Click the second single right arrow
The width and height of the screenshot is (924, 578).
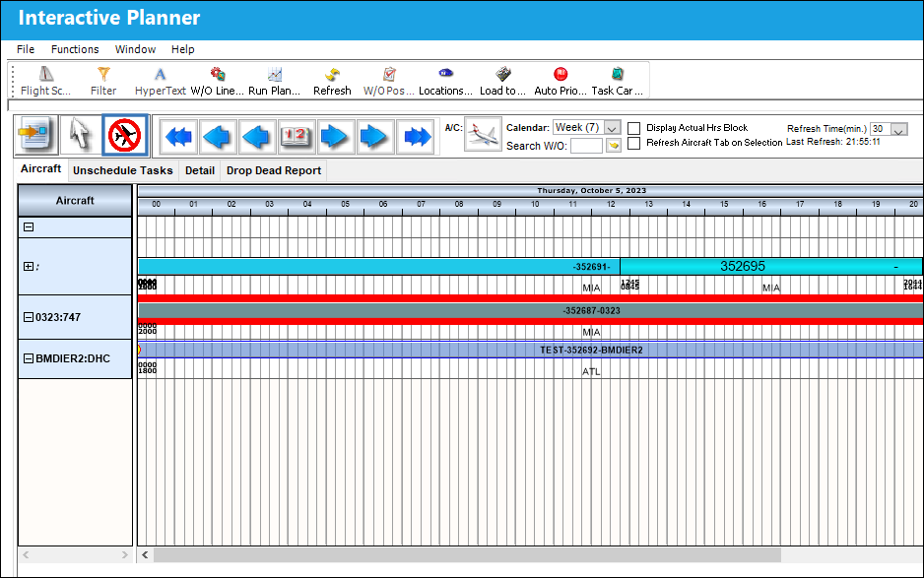pyautogui.click(x=375, y=137)
